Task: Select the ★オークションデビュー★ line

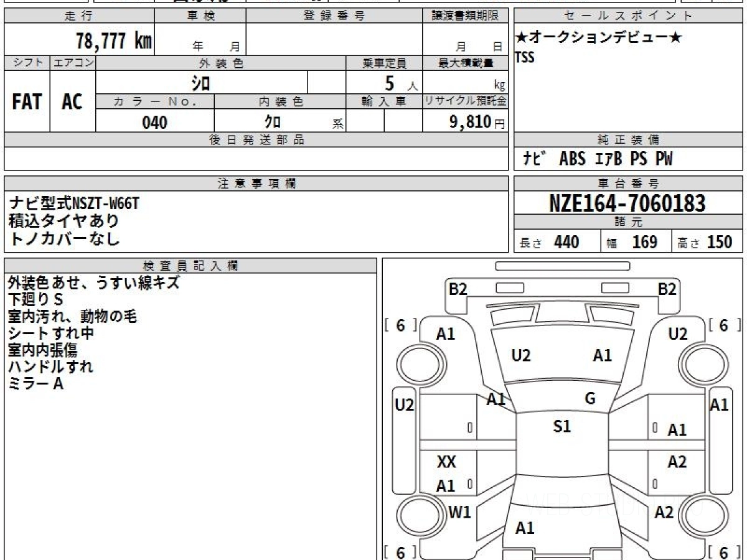Action: coord(598,38)
